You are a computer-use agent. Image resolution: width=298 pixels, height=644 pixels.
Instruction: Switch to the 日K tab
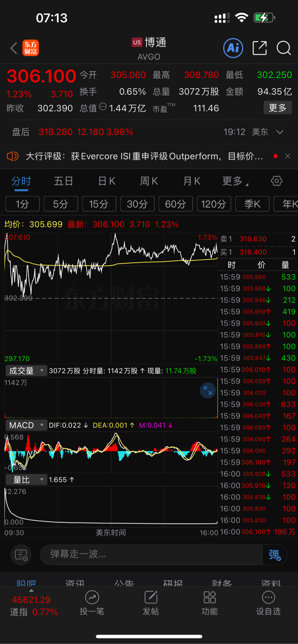[x=107, y=181]
